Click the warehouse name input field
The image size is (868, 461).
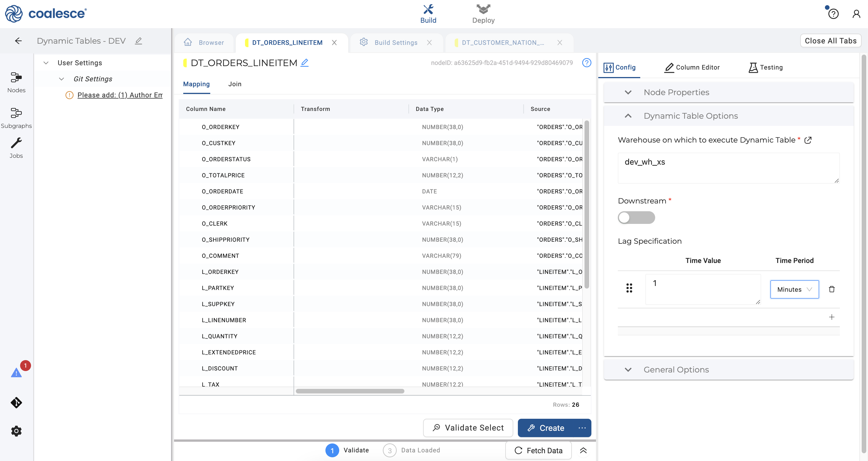728,168
